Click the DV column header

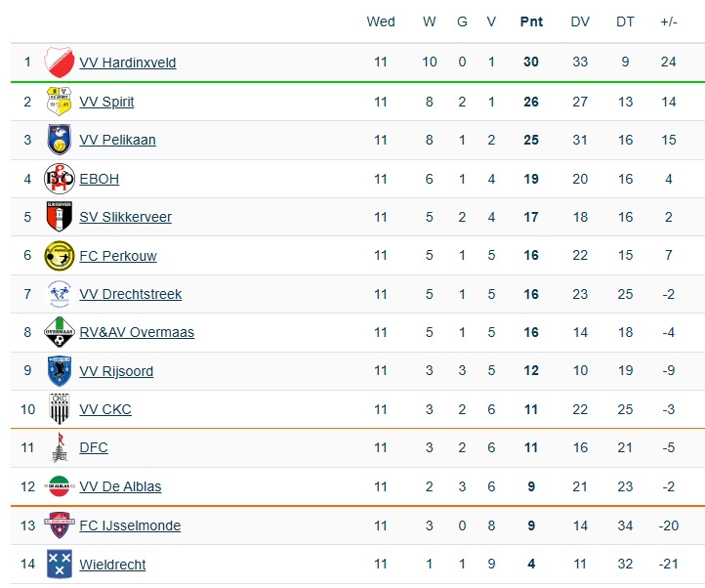coord(580,21)
